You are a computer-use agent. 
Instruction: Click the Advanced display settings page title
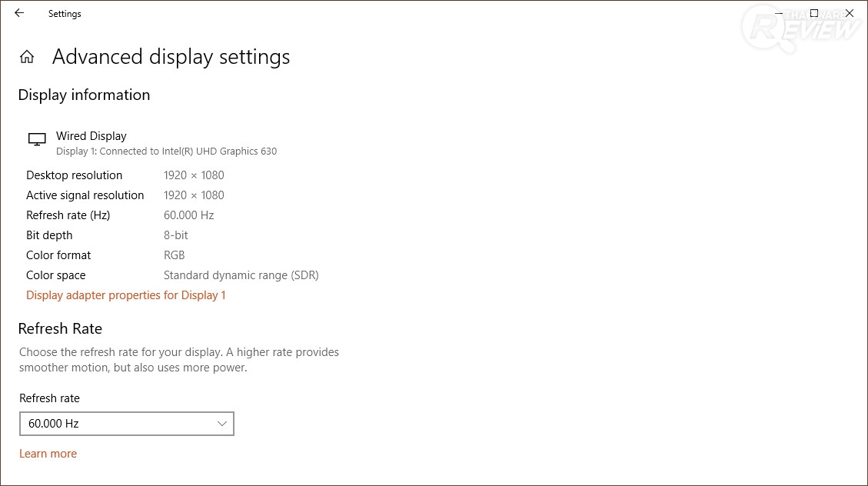[x=171, y=57]
